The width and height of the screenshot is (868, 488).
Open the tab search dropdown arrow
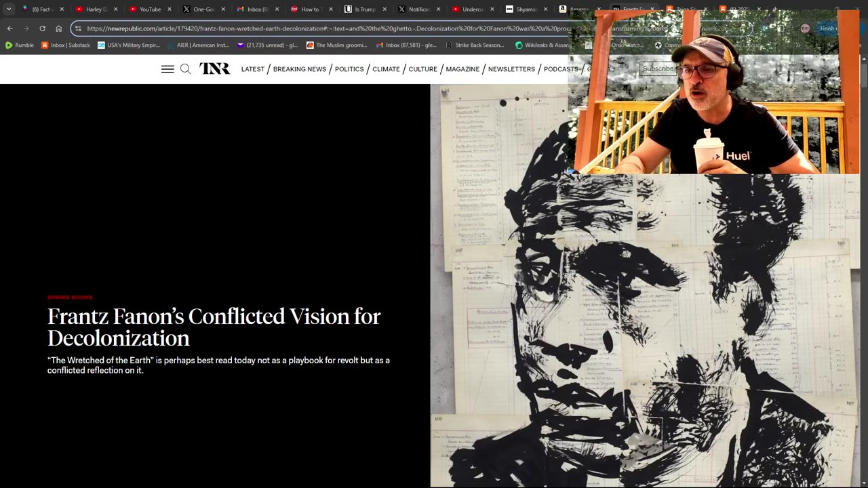click(x=9, y=9)
